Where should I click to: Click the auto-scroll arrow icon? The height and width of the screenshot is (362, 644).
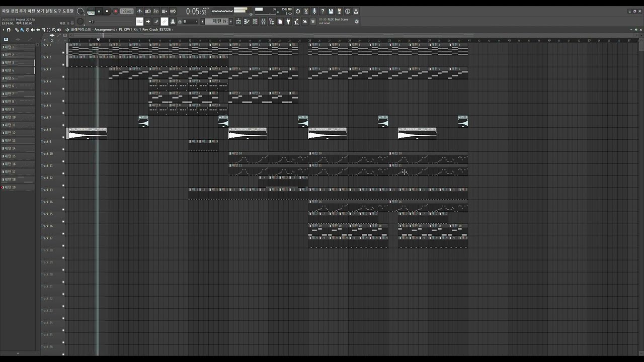148,22
